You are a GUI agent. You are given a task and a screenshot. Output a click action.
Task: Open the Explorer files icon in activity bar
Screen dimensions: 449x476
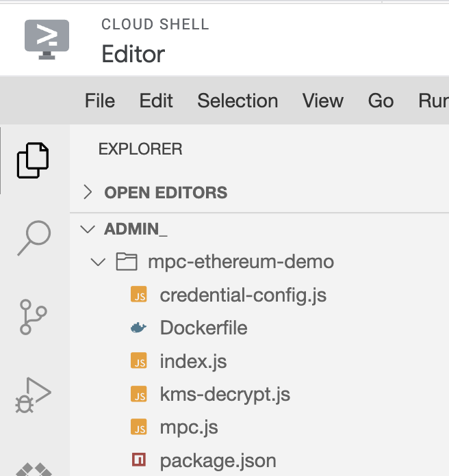(33, 160)
